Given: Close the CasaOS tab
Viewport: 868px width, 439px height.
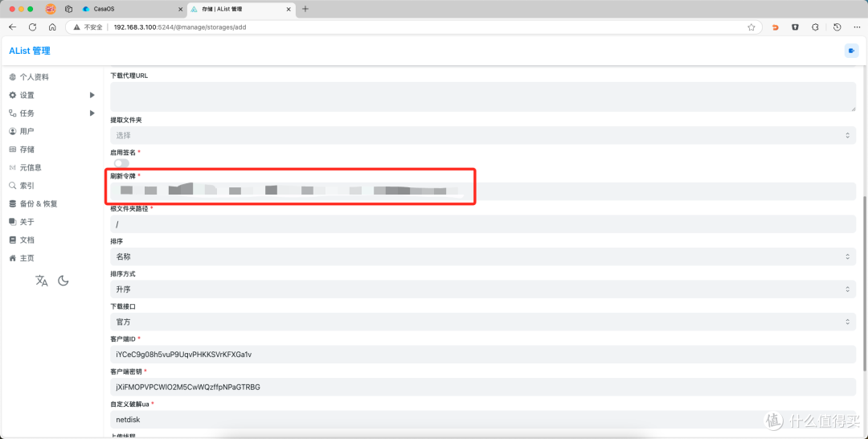Looking at the screenshot, I should [181, 10].
